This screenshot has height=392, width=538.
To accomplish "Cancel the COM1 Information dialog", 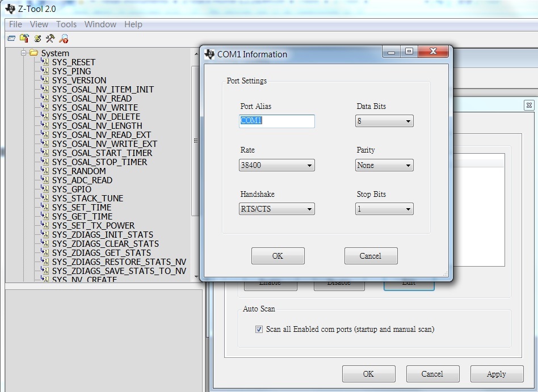I will [x=371, y=256].
